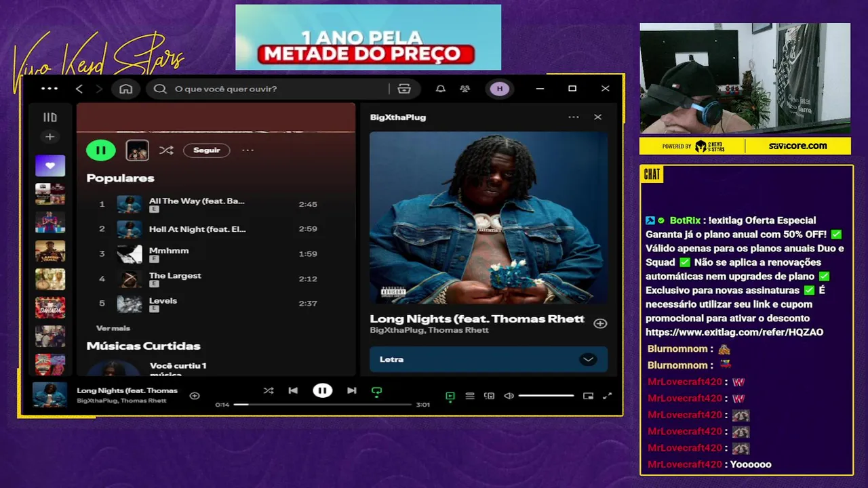Open 'Músicas Curtidas' section heading
Image resolution: width=868 pixels, height=488 pixels.
143,346
